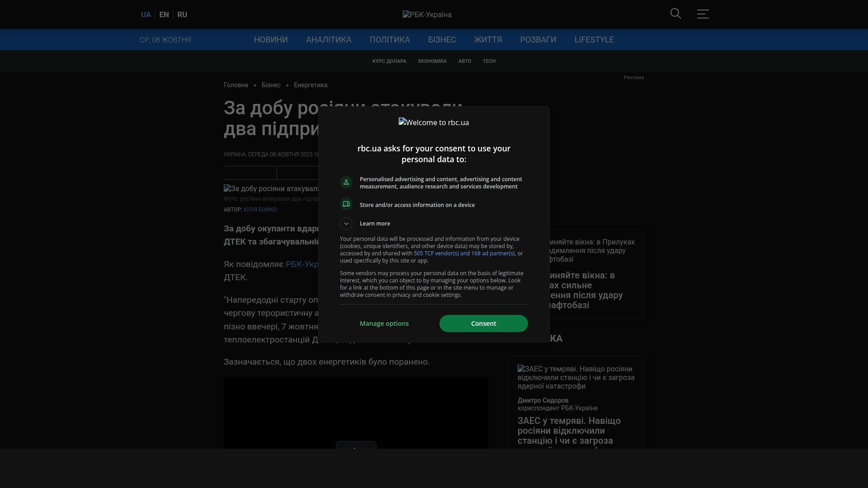Open author Юлія Бойко's page
Screen dimensions: 868x488
[x=260, y=210]
